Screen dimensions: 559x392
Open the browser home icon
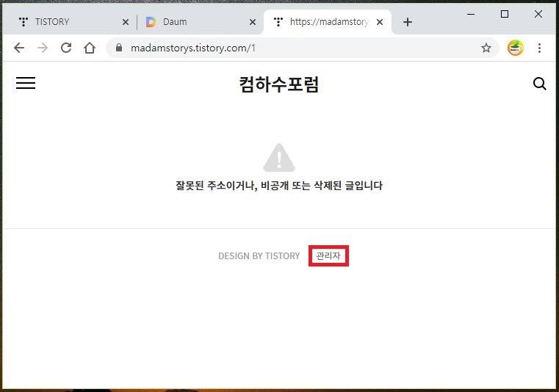[90, 48]
